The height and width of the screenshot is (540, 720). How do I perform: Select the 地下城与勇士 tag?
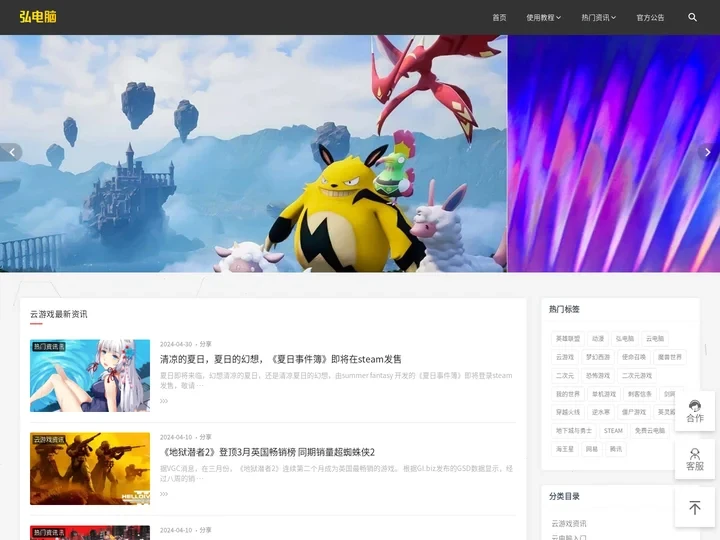coord(574,431)
